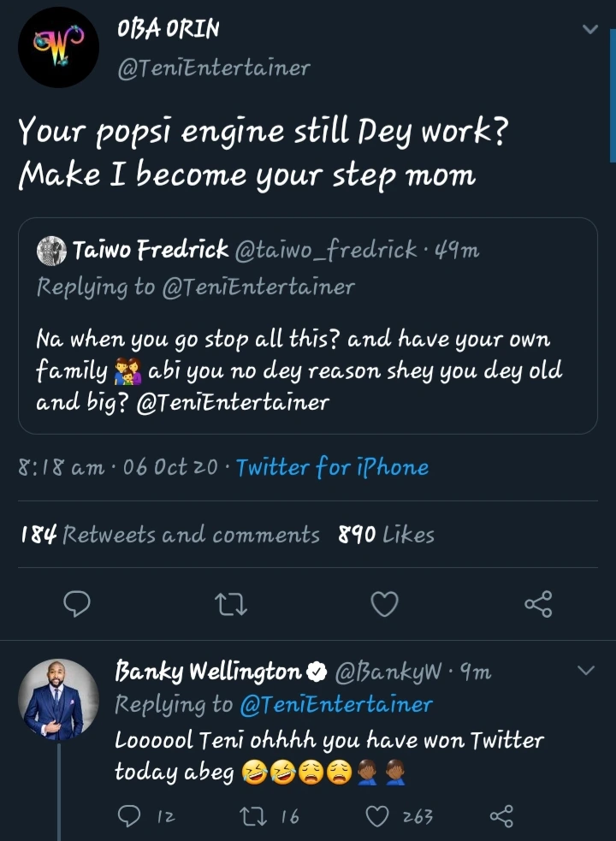616x841 pixels.
Task: Open the @TeniEntertainer handle under OBA ORIN
Action: [213, 68]
